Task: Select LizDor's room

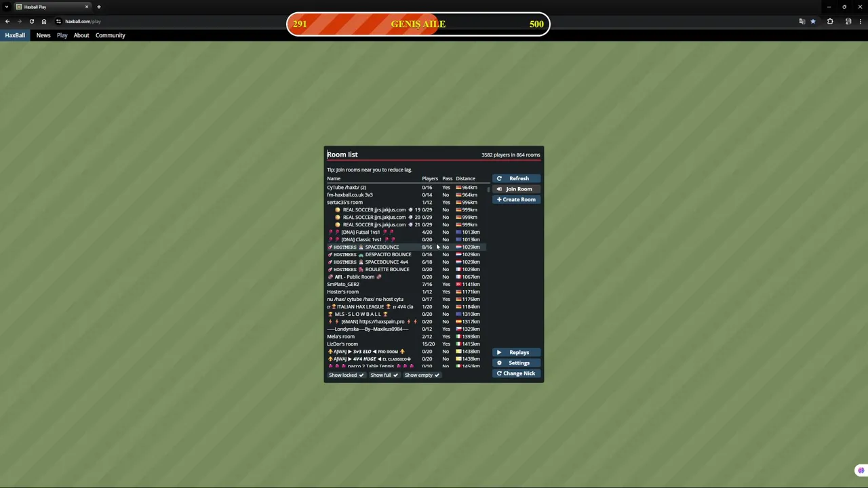Action: pyautogui.click(x=406, y=344)
